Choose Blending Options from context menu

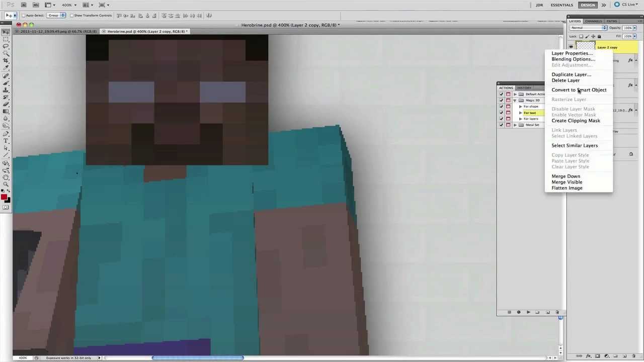pyautogui.click(x=573, y=59)
